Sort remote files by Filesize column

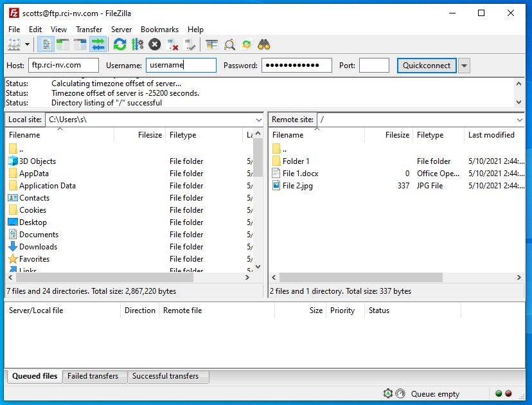tap(389, 135)
